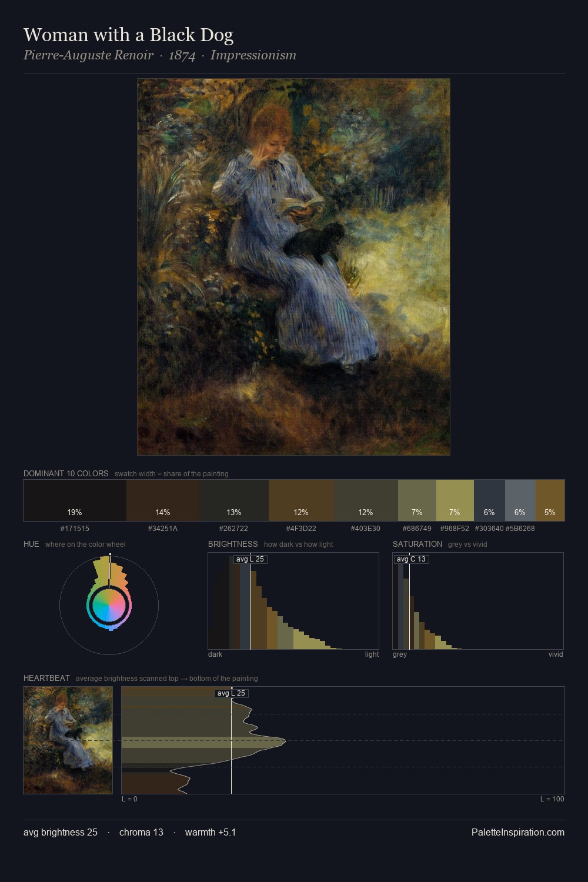This screenshot has width=588, height=882.
Task: Click the HUE section heading
Action: tap(31, 544)
